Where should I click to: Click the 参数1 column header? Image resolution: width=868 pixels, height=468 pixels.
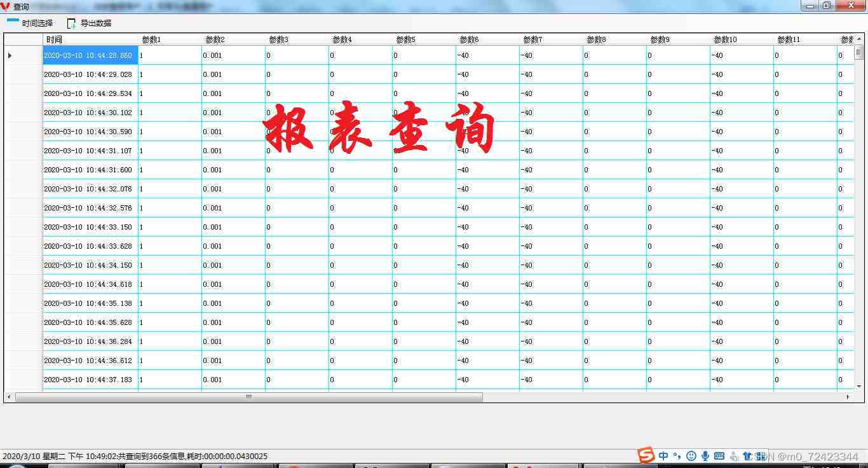click(x=170, y=39)
